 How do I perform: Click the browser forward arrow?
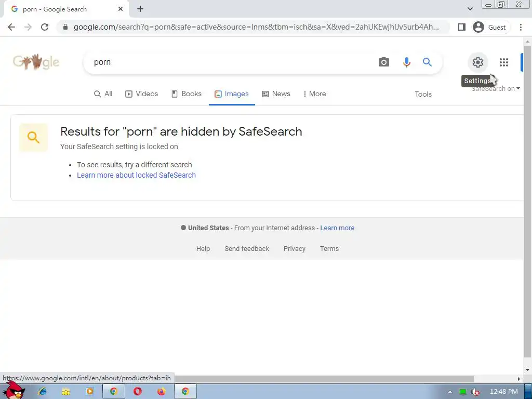coord(28,27)
